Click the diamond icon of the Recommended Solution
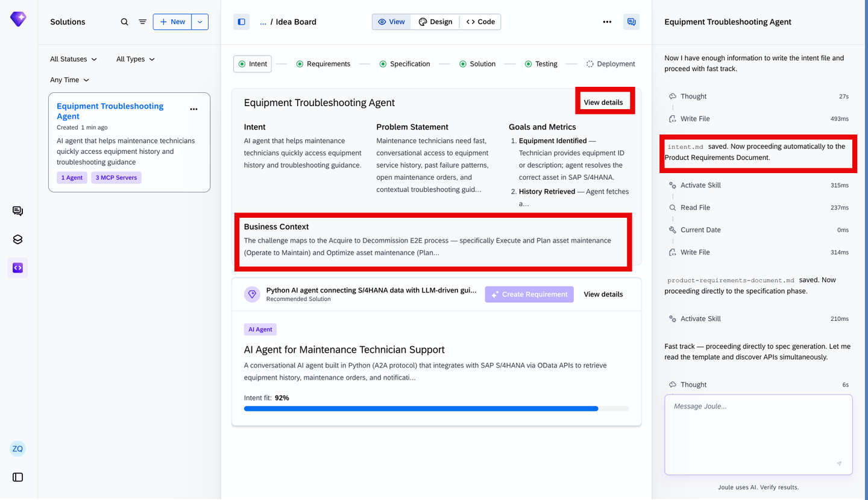 tap(253, 294)
